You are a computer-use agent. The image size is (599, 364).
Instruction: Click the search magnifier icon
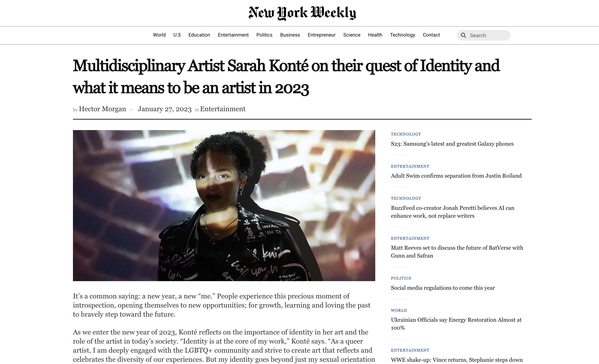[x=463, y=35]
